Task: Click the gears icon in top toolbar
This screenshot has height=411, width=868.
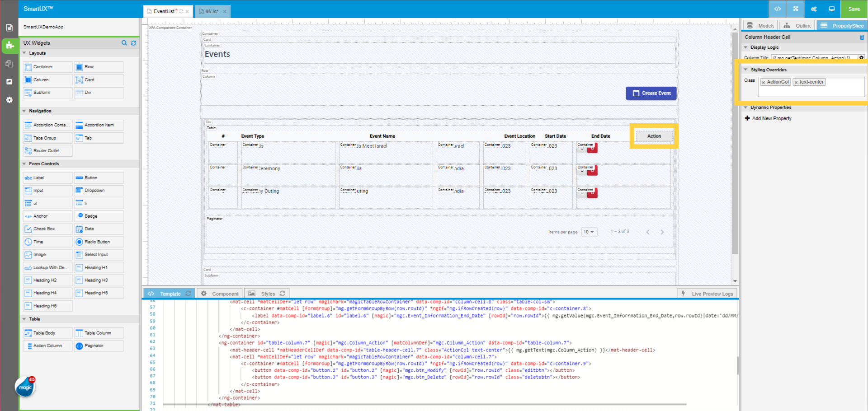Action: tap(813, 9)
